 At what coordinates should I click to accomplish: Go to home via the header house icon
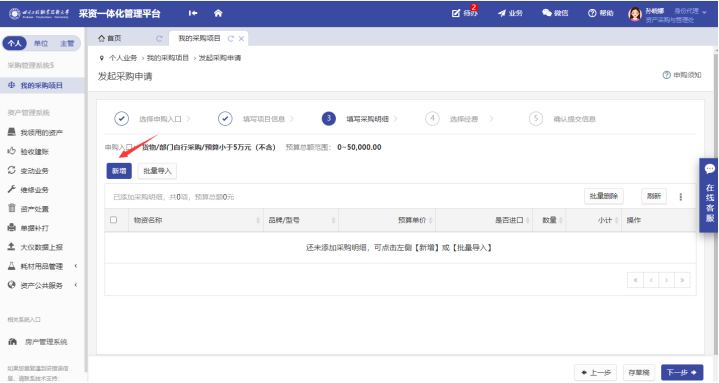pyautogui.click(x=218, y=13)
